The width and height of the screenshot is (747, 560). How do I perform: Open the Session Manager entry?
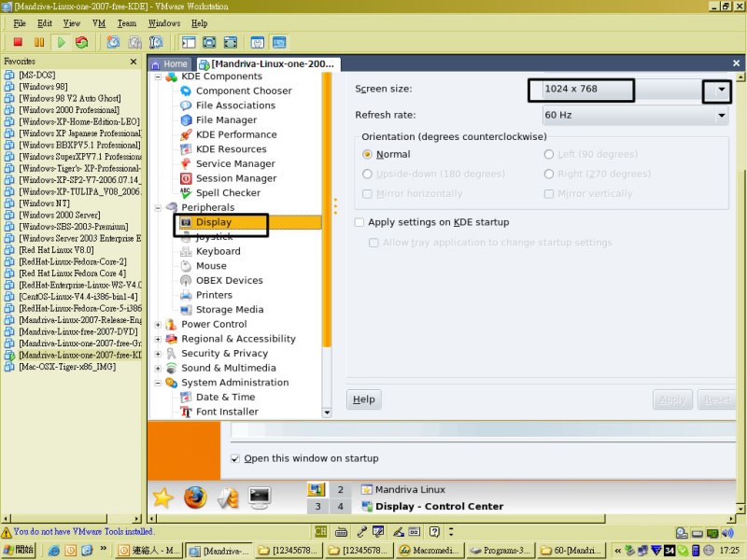236,178
